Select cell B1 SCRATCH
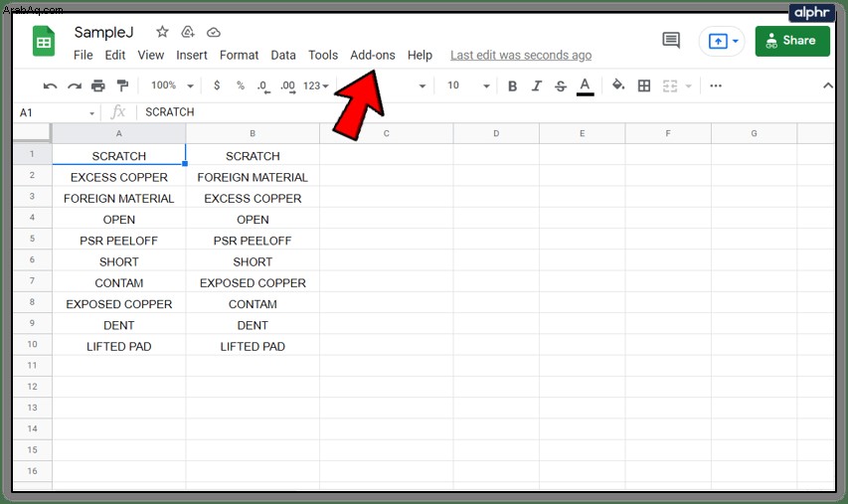 [253, 156]
